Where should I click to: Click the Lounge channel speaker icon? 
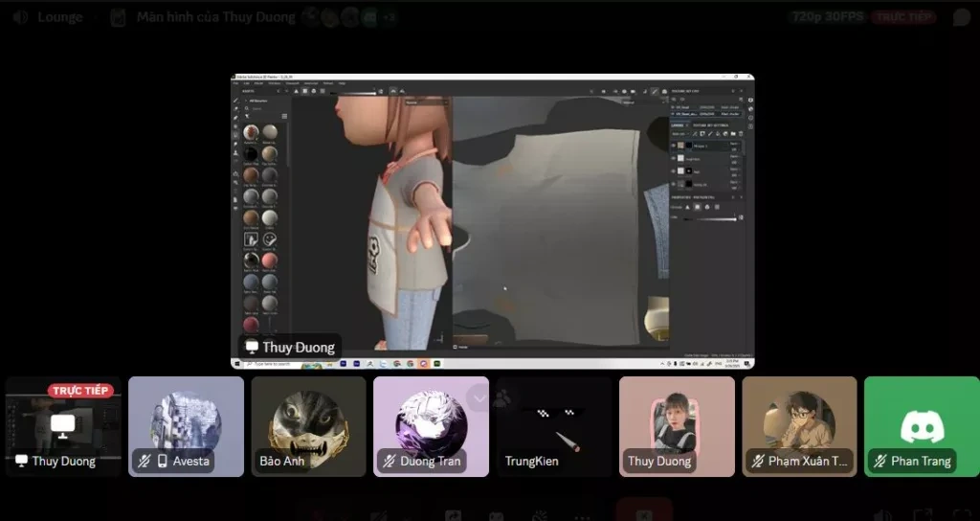(21, 17)
